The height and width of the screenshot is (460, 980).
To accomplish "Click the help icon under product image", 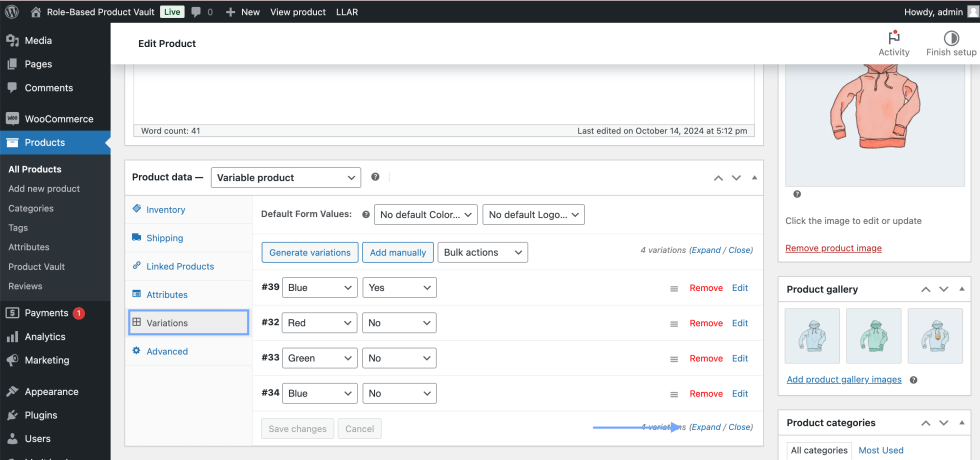I will [x=797, y=194].
